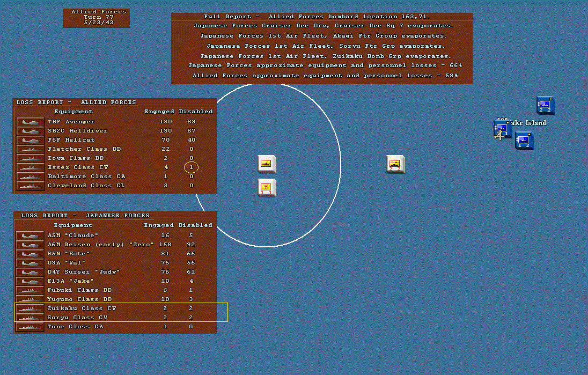Screen dimensions: 588x375
Task: Click the Zuikaku Bomb Grp evaporates line
Action: pos(325,56)
